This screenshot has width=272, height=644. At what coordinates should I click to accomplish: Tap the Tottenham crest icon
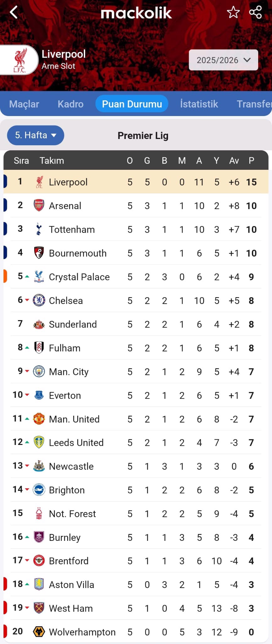(x=39, y=229)
